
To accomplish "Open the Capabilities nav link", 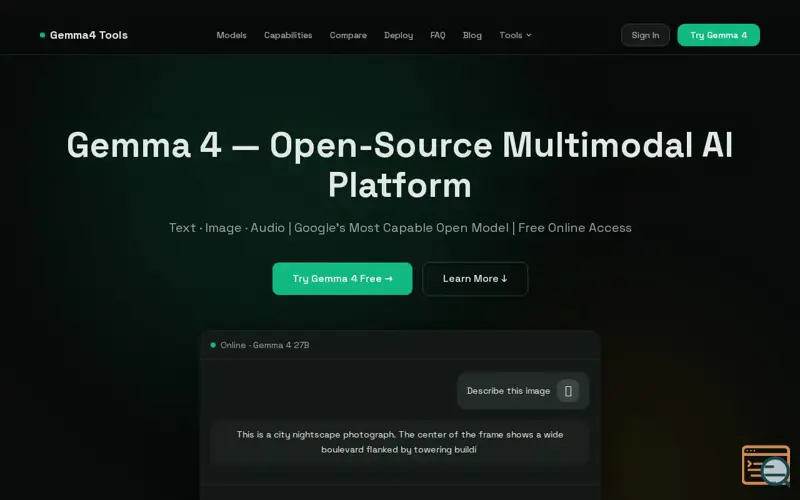I will click(x=288, y=35).
